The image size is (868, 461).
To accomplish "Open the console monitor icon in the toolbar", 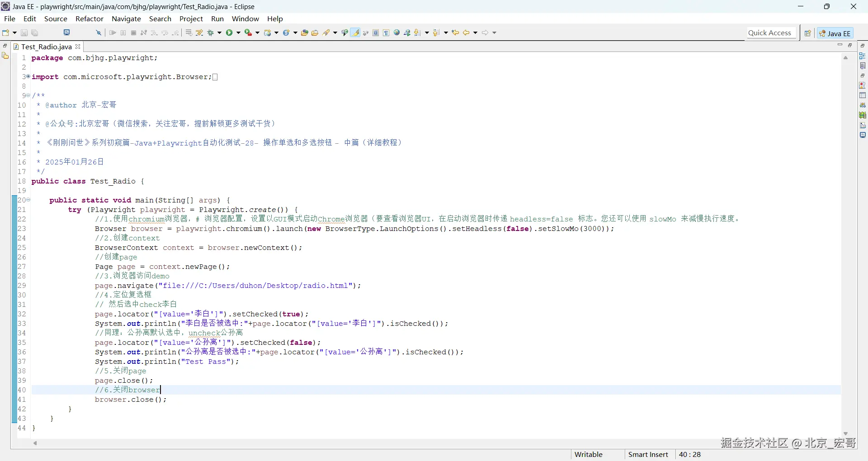I will coord(67,33).
